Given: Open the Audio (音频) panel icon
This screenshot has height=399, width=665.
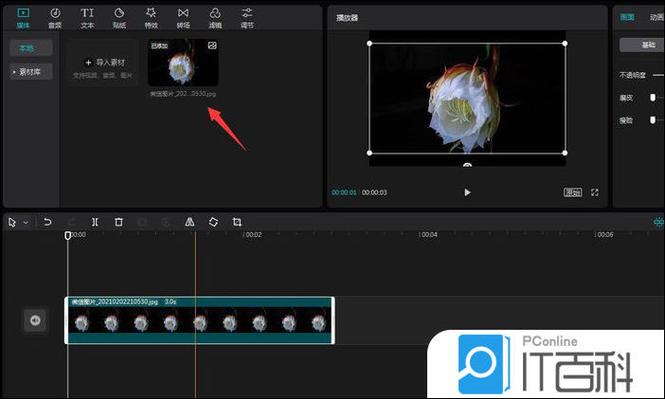Looking at the screenshot, I should pos(55,18).
